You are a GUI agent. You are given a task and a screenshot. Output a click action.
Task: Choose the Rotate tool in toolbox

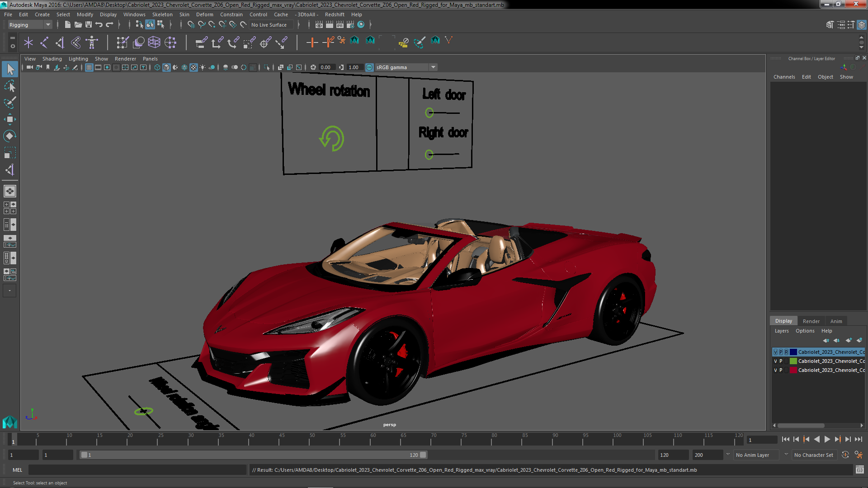10,136
